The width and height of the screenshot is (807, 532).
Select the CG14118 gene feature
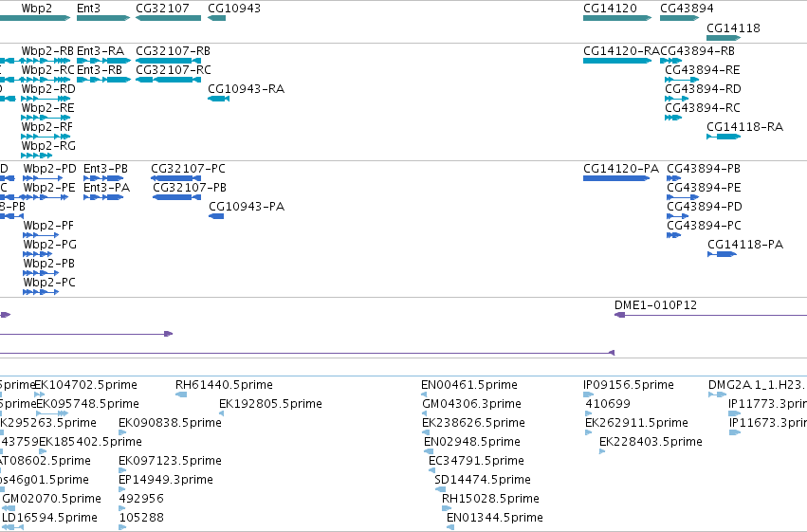724,38
